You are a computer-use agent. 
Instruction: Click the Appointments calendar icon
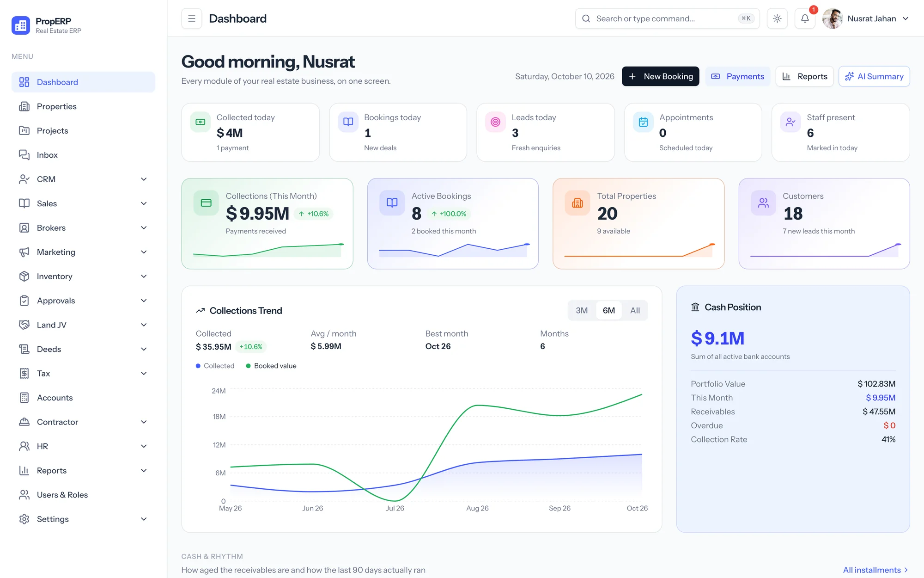[643, 122]
